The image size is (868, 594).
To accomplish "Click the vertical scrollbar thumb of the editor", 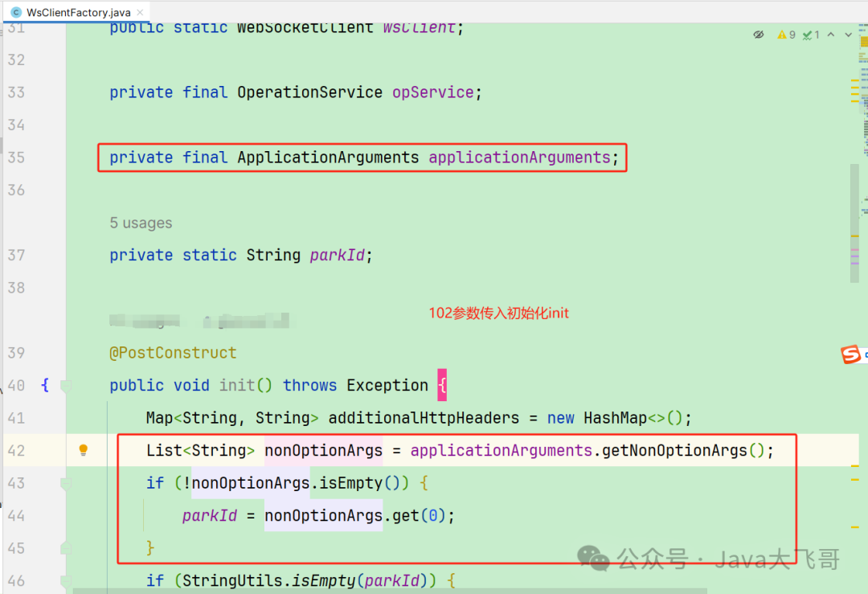I will [854, 223].
